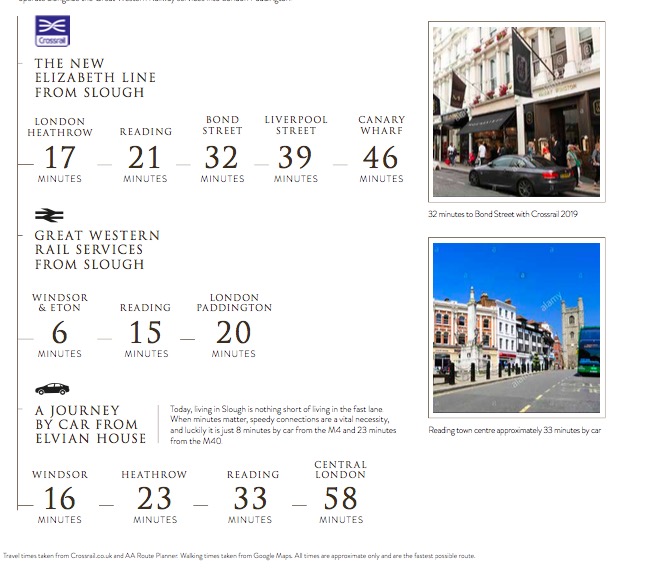Click the Central London 58 minutes figure
The height and width of the screenshot is (579, 652).
[341, 498]
